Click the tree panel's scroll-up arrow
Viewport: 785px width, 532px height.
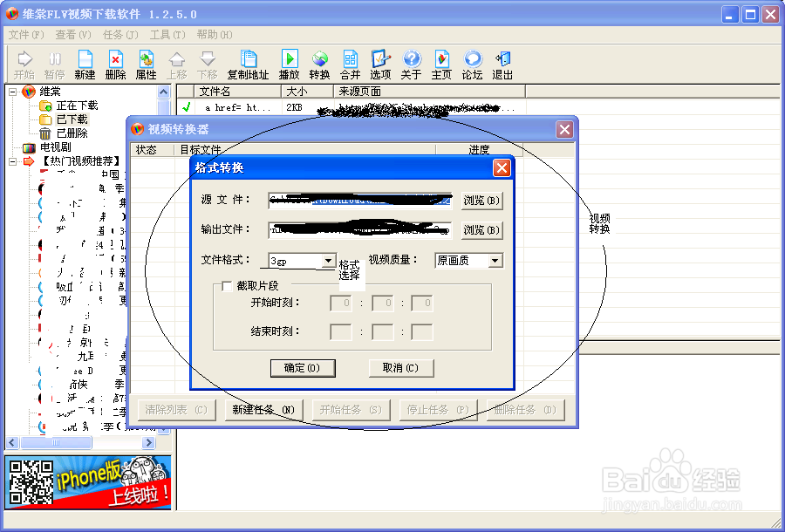tap(164, 92)
